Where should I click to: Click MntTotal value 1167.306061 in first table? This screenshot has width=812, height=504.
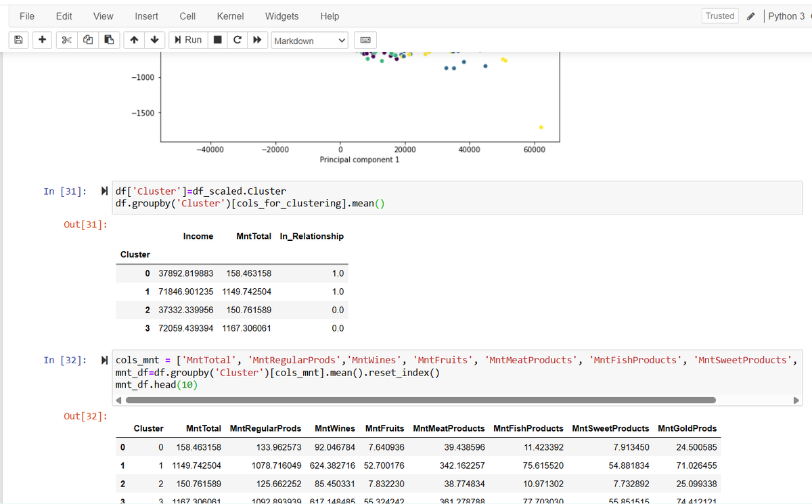click(x=246, y=328)
